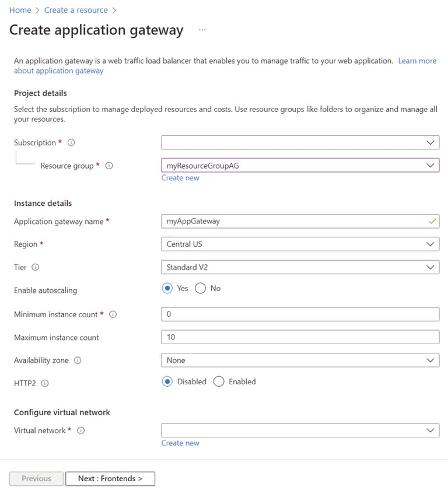Open the Availability zone dropdown
Image resolution: width=448 pixels, height=494 pixels.
431,360
